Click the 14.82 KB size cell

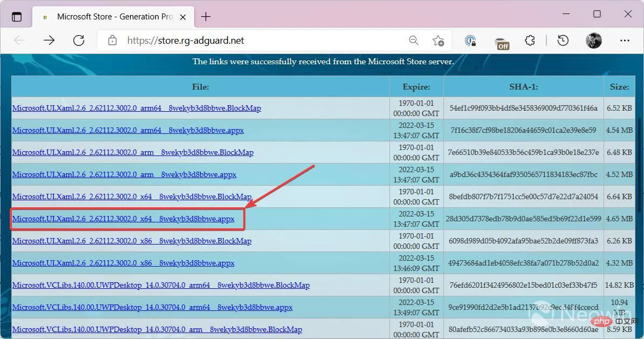coord(619,285)
